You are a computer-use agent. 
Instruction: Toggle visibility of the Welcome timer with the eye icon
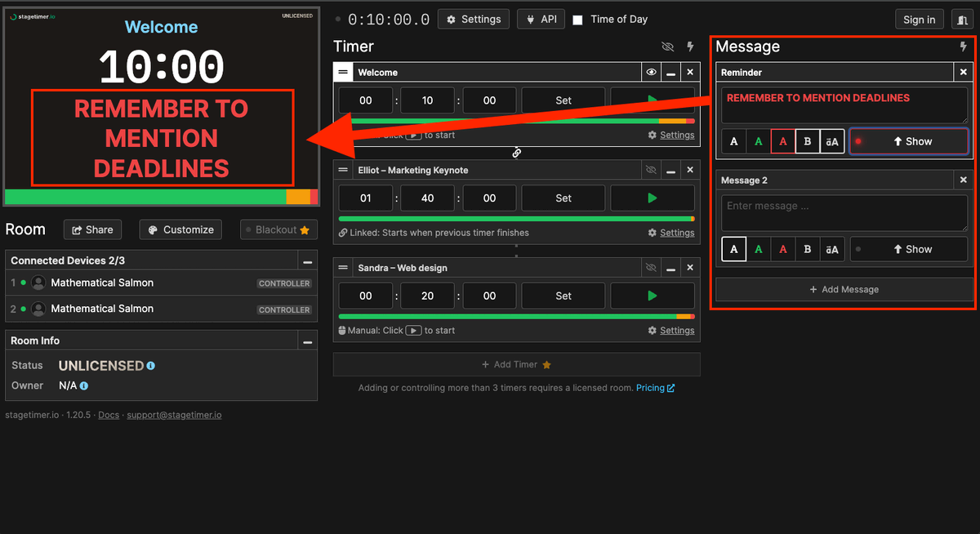651,72
